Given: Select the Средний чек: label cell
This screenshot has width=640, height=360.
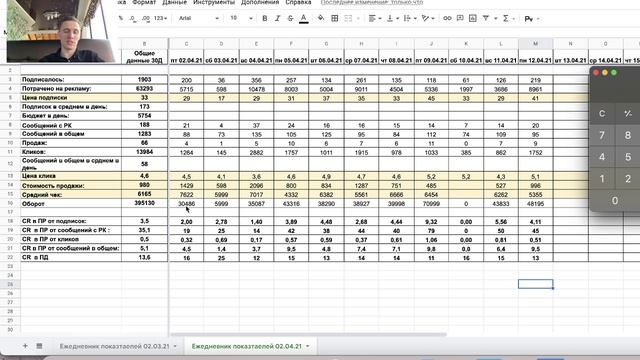Looking at the screenshot, I should pyautogui.click(x=71, y=195).
